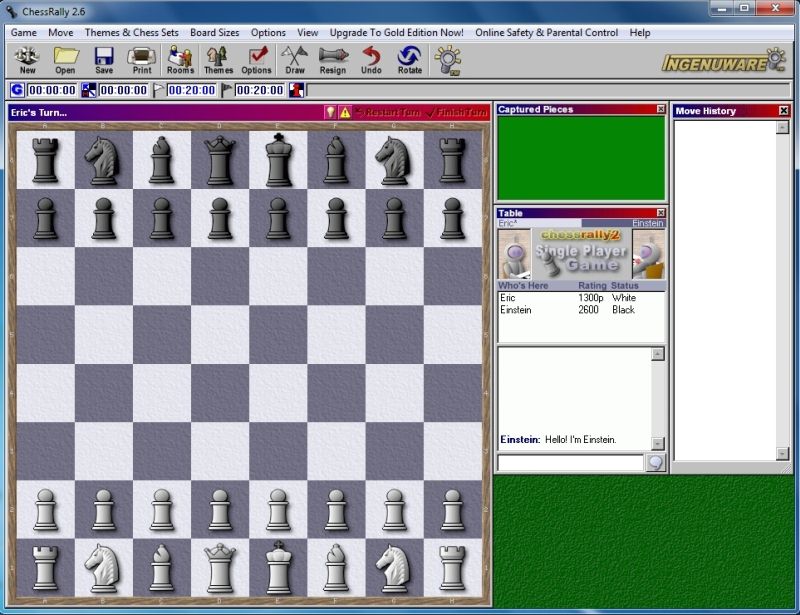The image size is (800, 615).
Task: Open the Help menu
Action: 640,32
